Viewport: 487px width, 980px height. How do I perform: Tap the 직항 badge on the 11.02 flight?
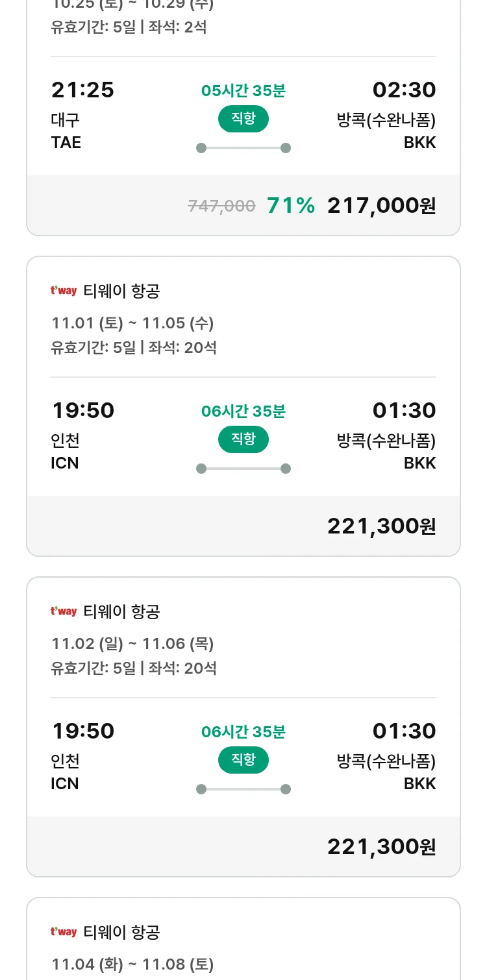[243, 760]
